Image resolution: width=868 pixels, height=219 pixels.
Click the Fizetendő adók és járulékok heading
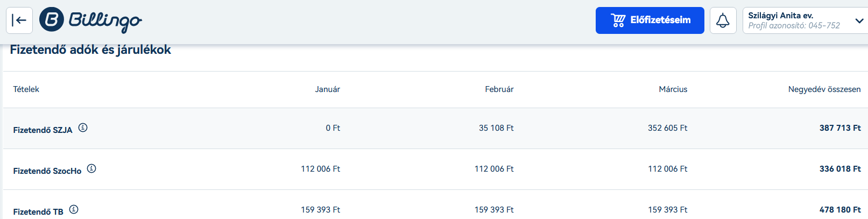[90, 50]
